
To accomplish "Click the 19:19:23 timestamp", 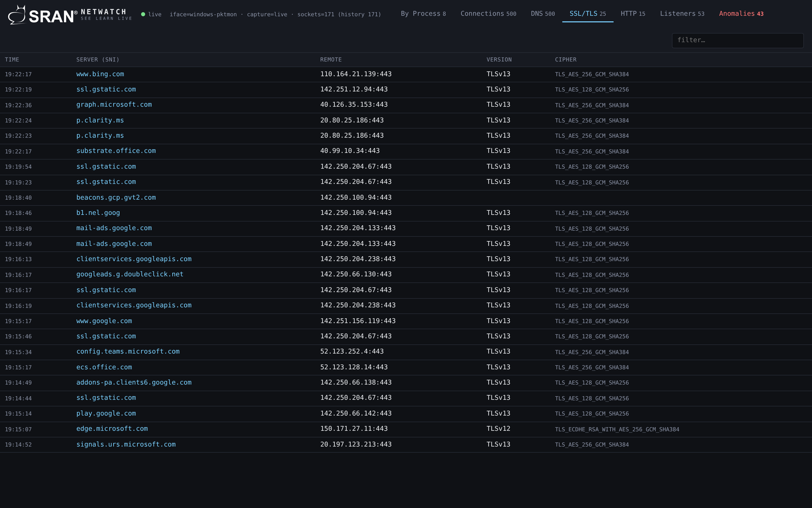I will (x=18, y=183).
